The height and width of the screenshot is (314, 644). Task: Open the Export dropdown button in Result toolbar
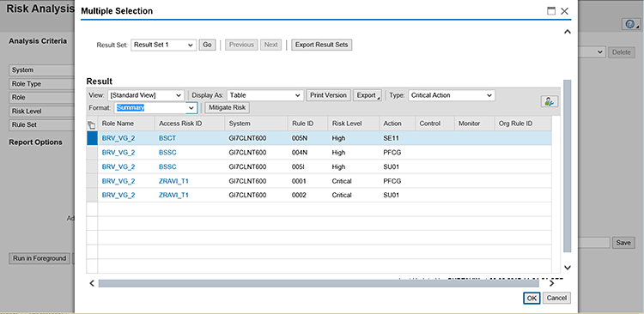click(x=368, y=95)
